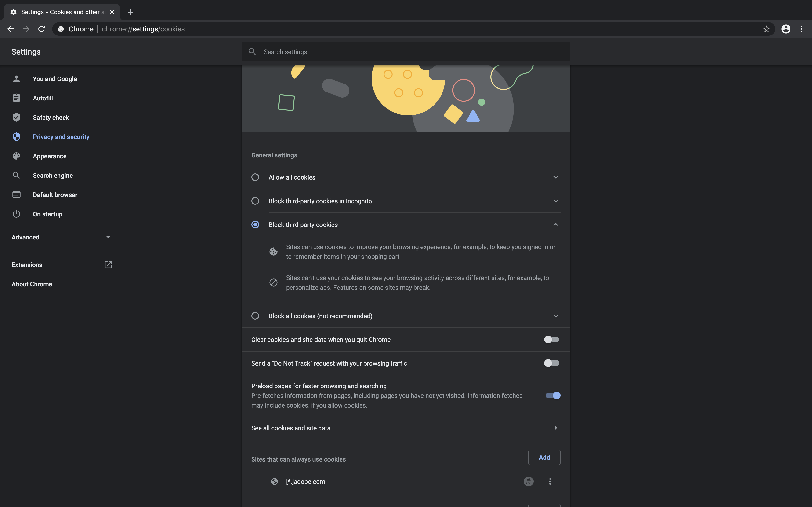Select the Privacy and security shield icon
This screenshot has width=812, height=507.
click(16, 137)
